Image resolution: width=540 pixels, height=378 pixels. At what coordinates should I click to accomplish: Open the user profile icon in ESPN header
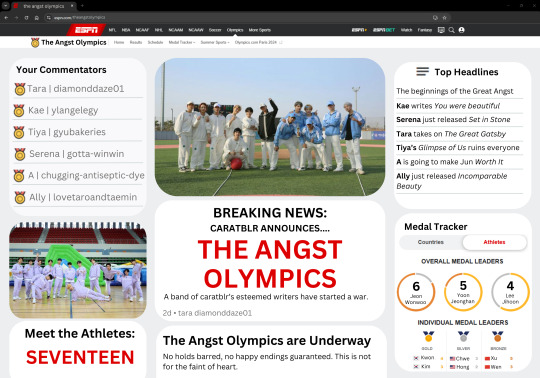pos(461,30)
